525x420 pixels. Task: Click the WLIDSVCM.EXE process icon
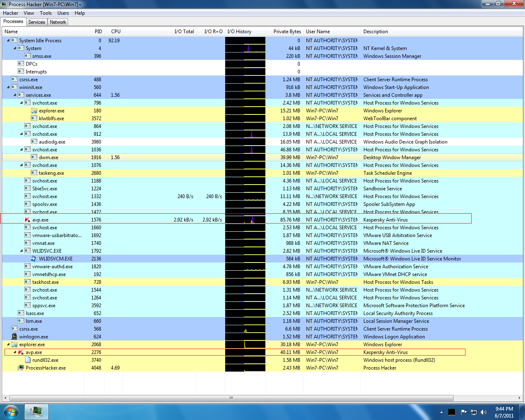pyautogui.click(x=34, y=259)
